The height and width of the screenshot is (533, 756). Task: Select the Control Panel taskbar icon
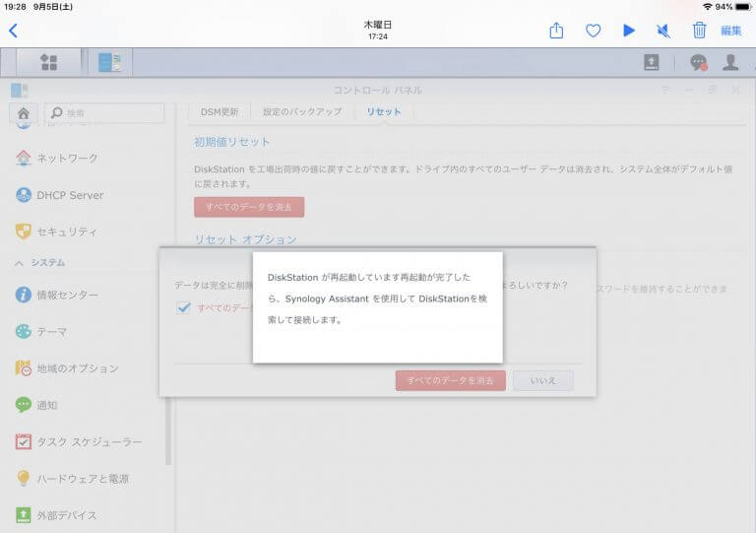pyautogui.click(x=110, y=62)
